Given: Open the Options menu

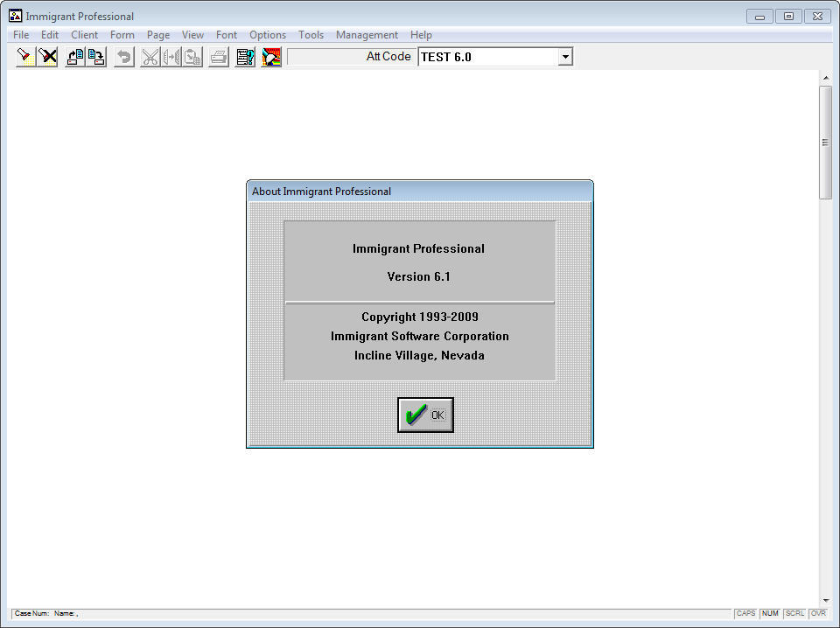Looking at the screenshot, I should click(268, 35).
